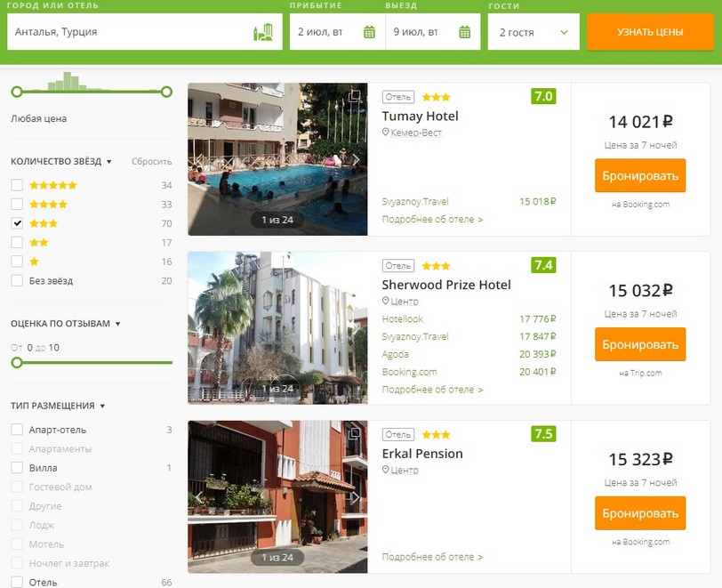722x588 pixels.
Task: Click the right handle of the price slider
Action: coord(166,92)
